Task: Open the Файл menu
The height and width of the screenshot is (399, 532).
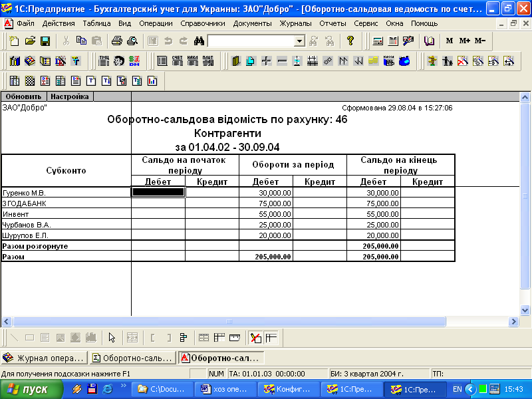Action: coord(25,23)
